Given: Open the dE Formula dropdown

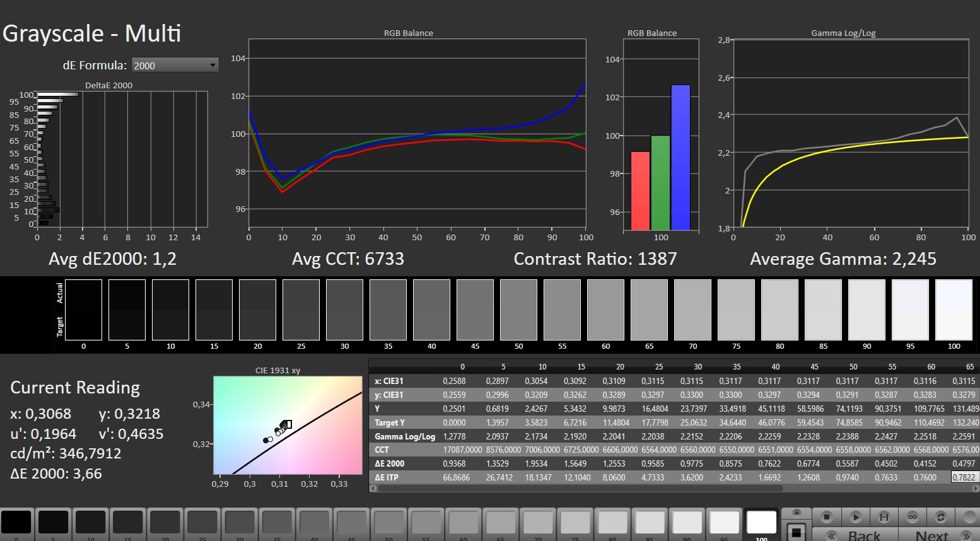Looking at the screenshot, I should coord(175,65).
